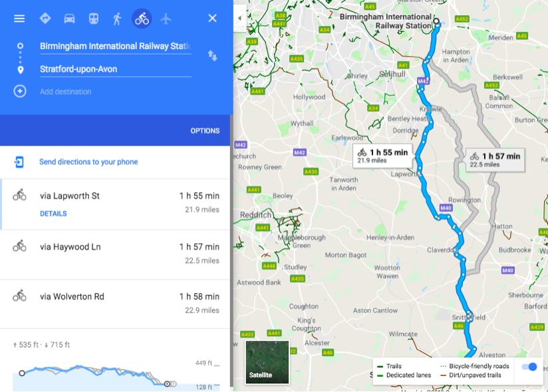Open DETAILS for the Lapworth St route
Viewport: 548px width, 392px height.
(53, 213)
